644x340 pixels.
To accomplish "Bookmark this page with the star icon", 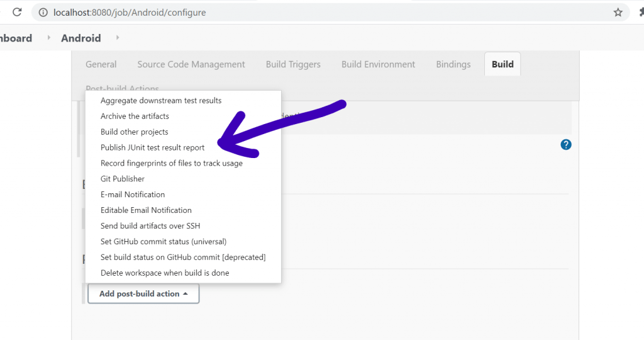I will (618, 13).
